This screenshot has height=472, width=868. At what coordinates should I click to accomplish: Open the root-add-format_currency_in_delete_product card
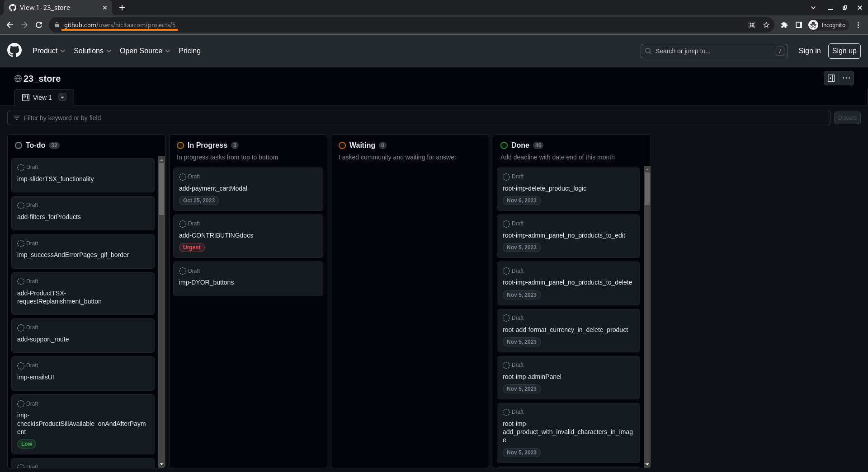click(568, 331)
